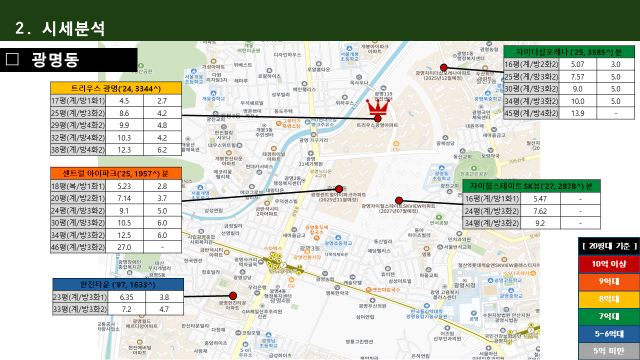Click gray 5억 미만 legend swatch
Viewport: 640px width, 360px height.
coord(609,351)
